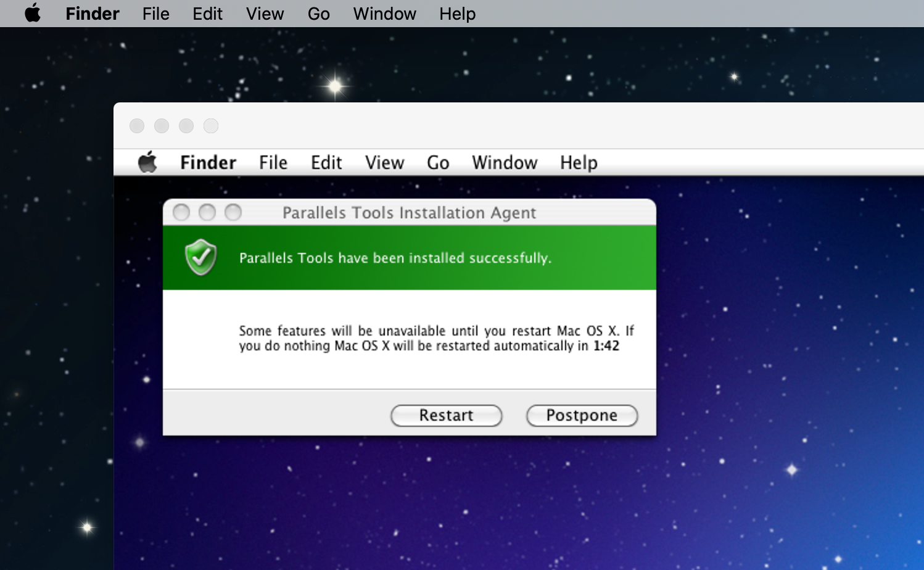This screenshot has height=570, width=924.
Task: Open the guest VM Window menu
Action: click(x=505, y=163)
